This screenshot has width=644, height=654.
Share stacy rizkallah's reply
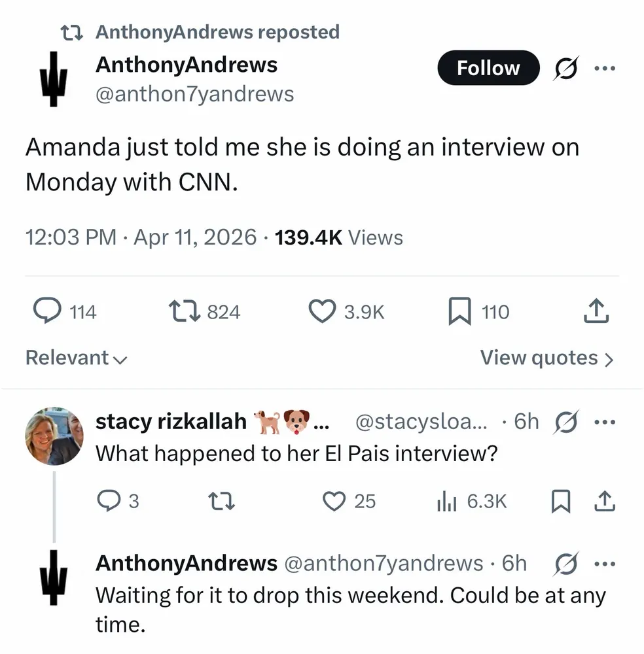pos(604,501)
